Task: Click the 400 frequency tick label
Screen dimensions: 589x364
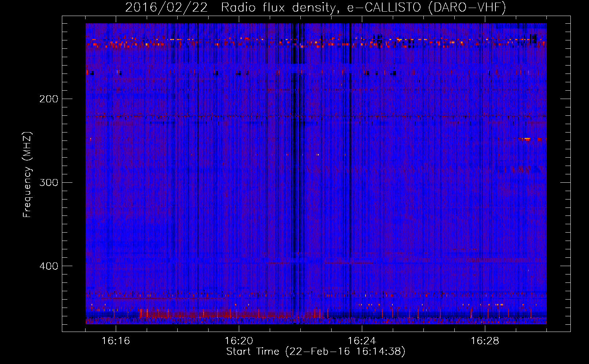Action: [x=49, y=266]
